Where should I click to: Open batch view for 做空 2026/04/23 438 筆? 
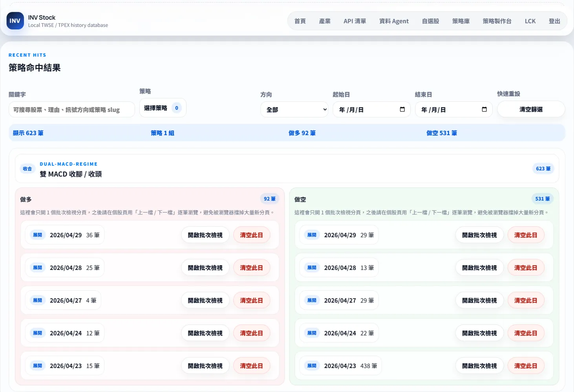pos(479,366)
